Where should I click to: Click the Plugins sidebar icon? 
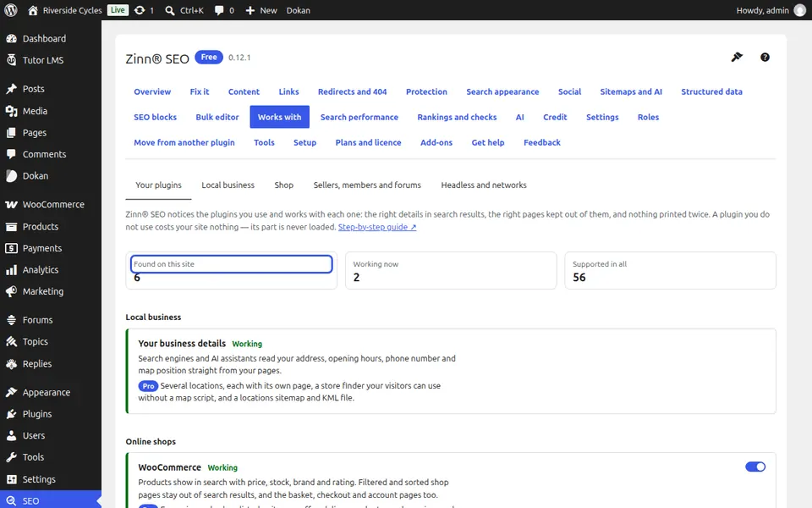click(x=11, y=414)
